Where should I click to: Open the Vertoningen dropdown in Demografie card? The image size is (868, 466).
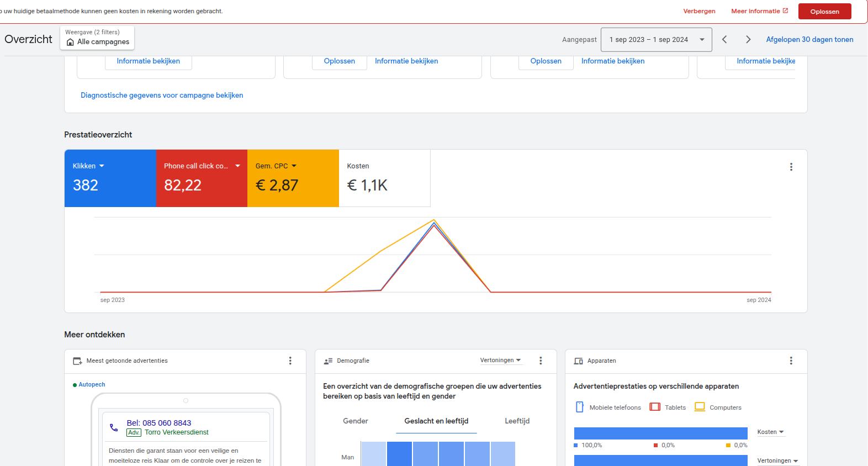point(501,360)
